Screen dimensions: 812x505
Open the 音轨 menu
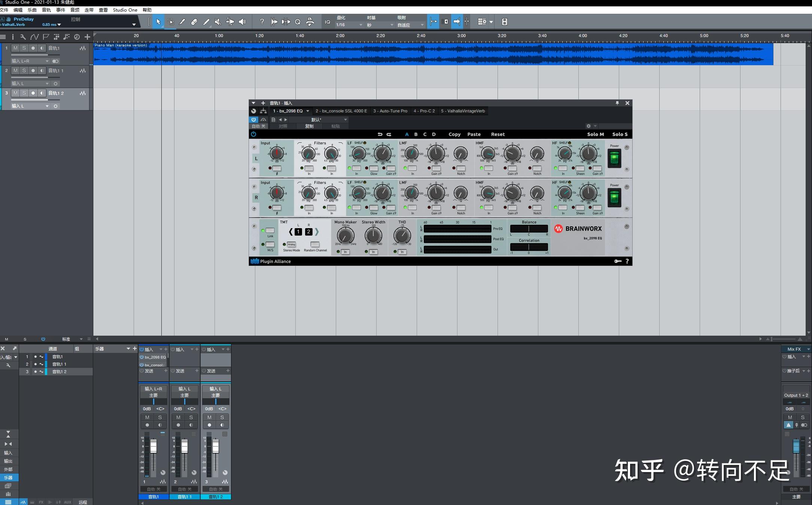[x=46, y=10]
